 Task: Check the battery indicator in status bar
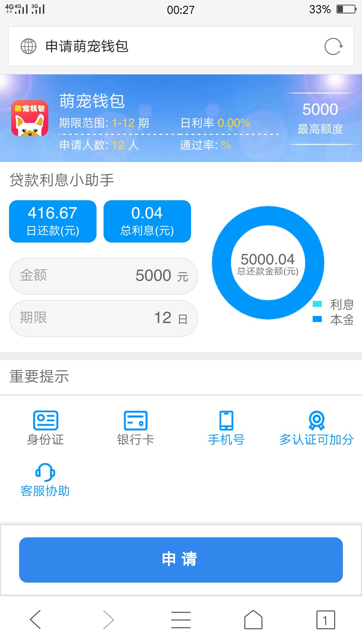pyautogui.click(x=347, y=9)
